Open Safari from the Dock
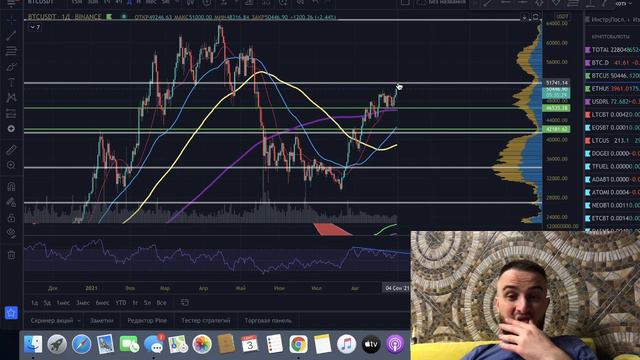Viewport: 640px width, 360px height. [82, 344]
